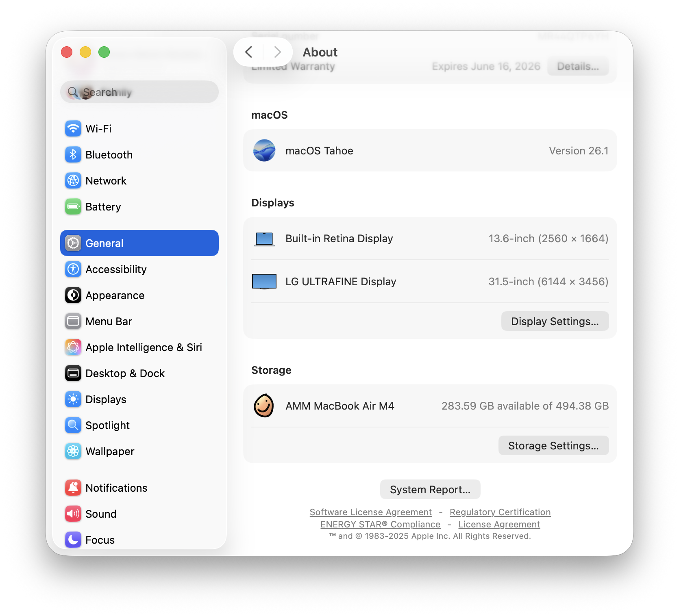Image resolution: width=679 pixels, height=616 pixels.
Task: Click the License Agreement link
Action: [x=499, y=524]
